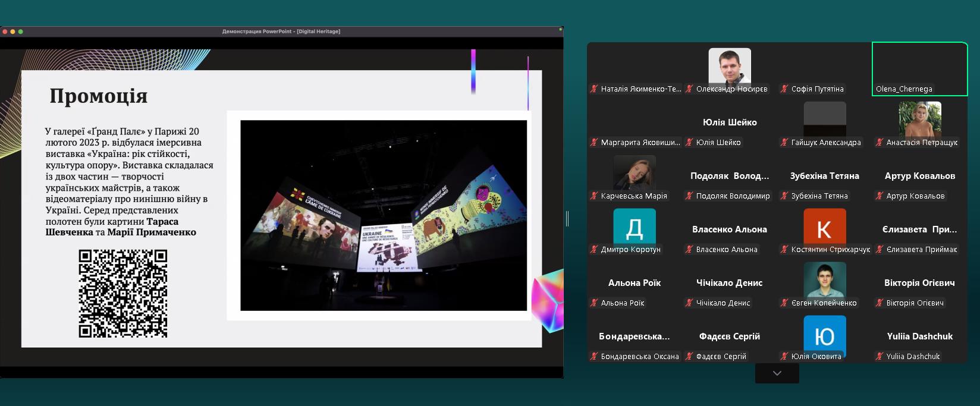Viewport: 980px width, 406px height.
Task: Click the muted mic icon beside Наталія Якименко
Action: pyautogui.click(x=593, y=89)
